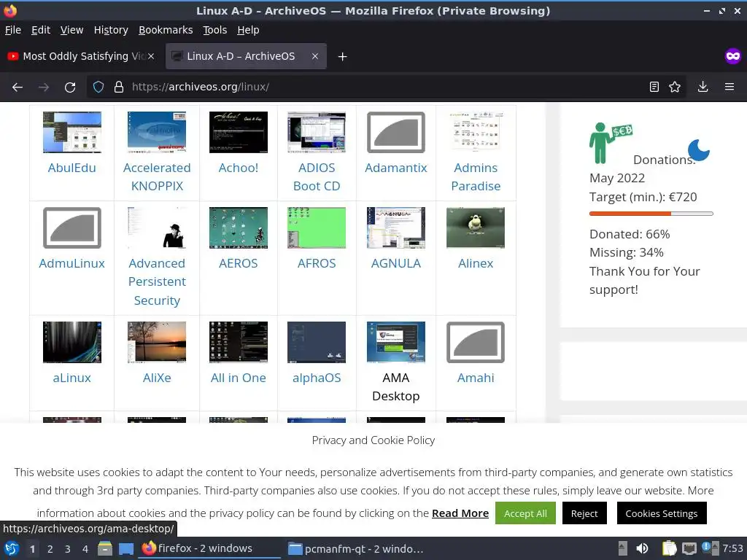Click the donations progress bar
The width and height of the screenshot is (747, 560).
point(651,214)
